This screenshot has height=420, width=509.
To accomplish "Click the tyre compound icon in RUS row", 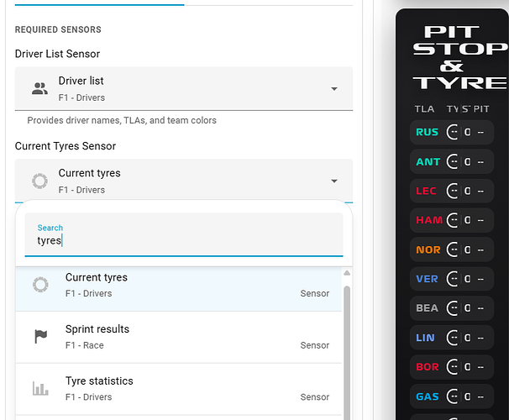I will tap(454, 132).
